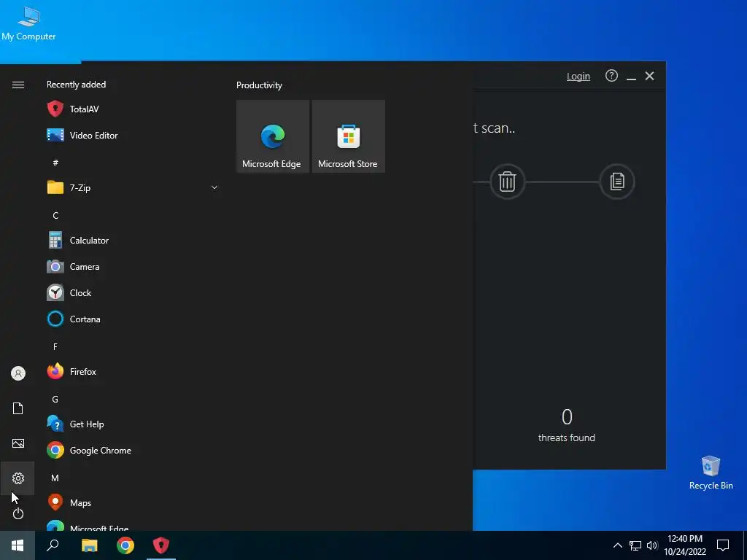Viewport: 747px width, 560px height.
Task: Open the notification Action Center
Action: click(x=723, y=545)
